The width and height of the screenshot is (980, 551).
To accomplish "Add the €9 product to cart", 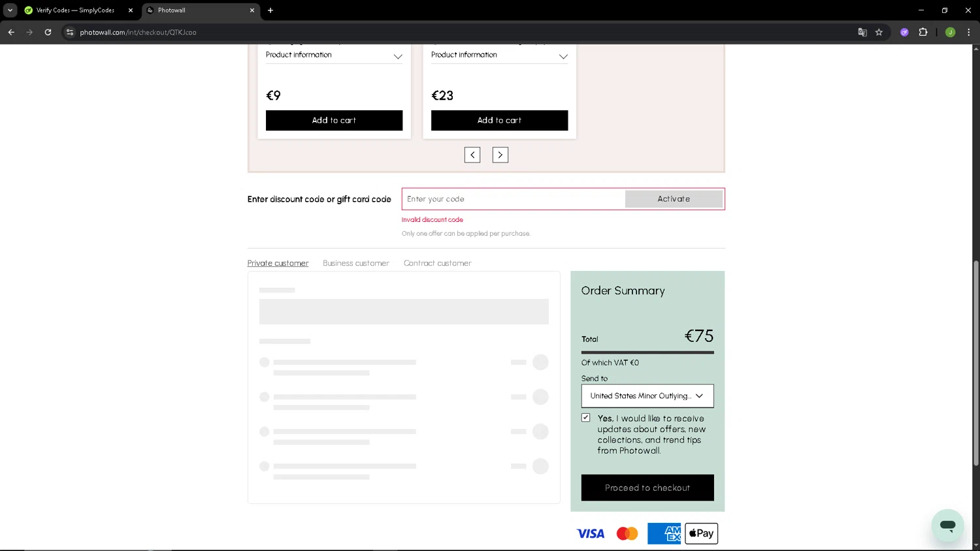I will pyautogui.click(x=334, y=120).
